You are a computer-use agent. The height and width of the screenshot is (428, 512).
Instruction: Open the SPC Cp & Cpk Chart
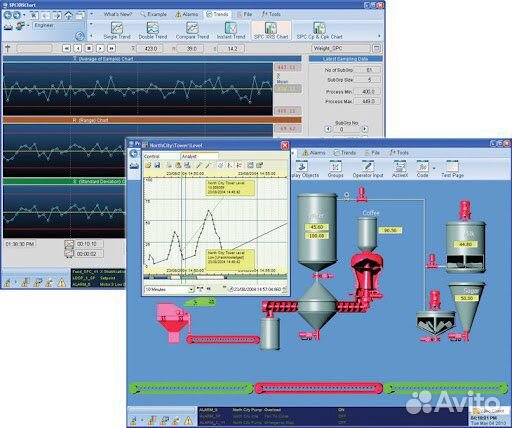(319, 31)
